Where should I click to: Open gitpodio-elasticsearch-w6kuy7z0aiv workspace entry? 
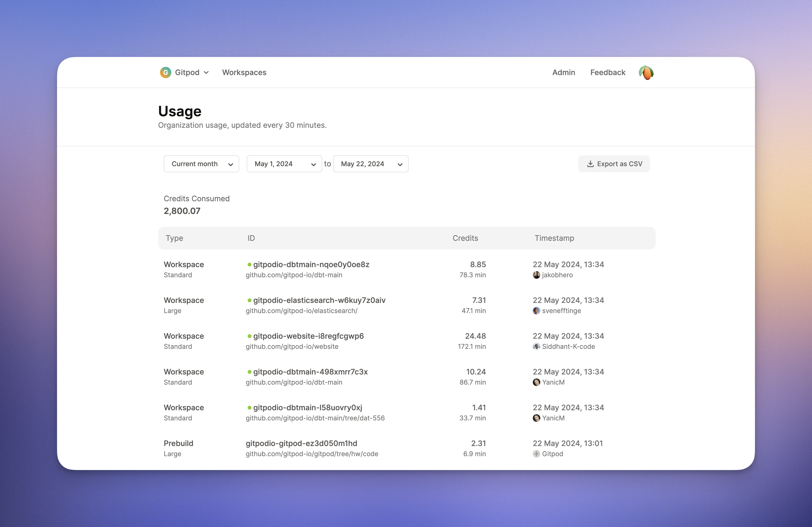click(x=319, y=300)
